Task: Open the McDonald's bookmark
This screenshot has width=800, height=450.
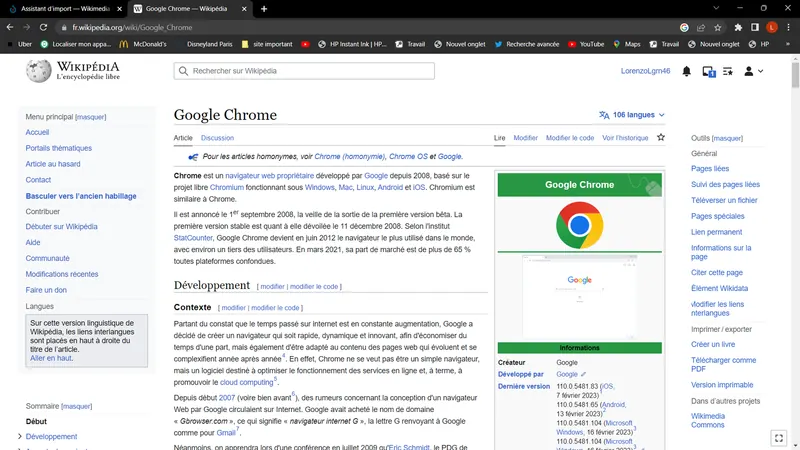Action: (x=143, y=44)
